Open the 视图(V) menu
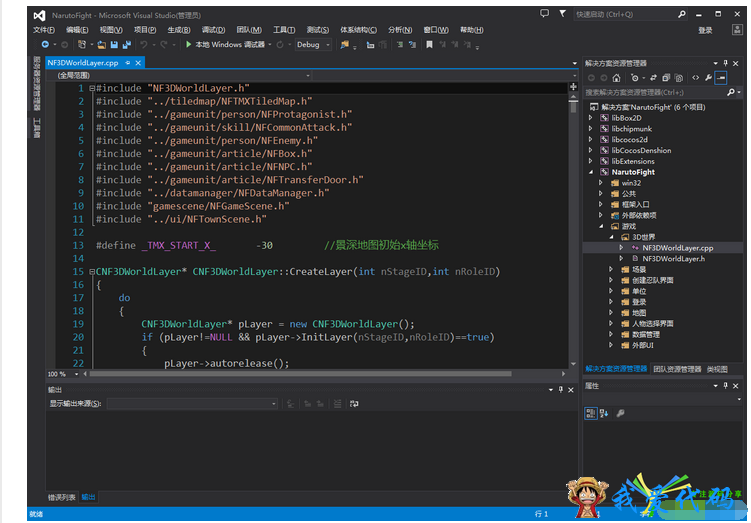Image resolution: width=751 pixels, height=523 pixels. point(111,30)
